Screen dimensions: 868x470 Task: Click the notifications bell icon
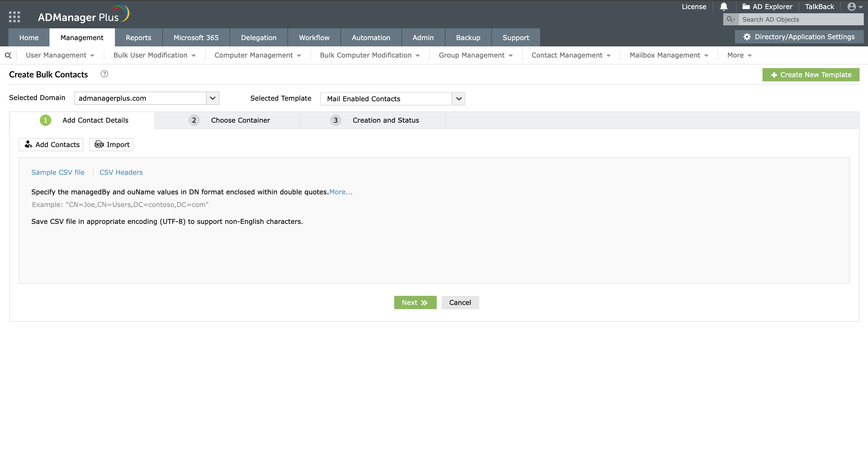724,7
